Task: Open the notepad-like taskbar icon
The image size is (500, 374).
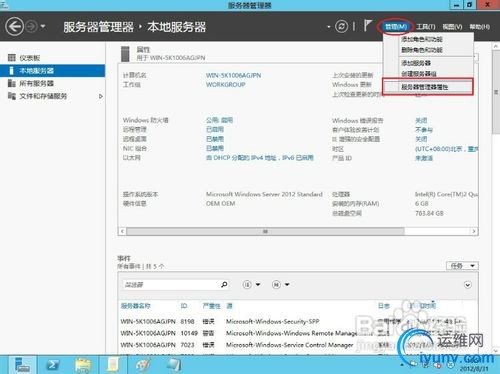Action: (113, 364)
